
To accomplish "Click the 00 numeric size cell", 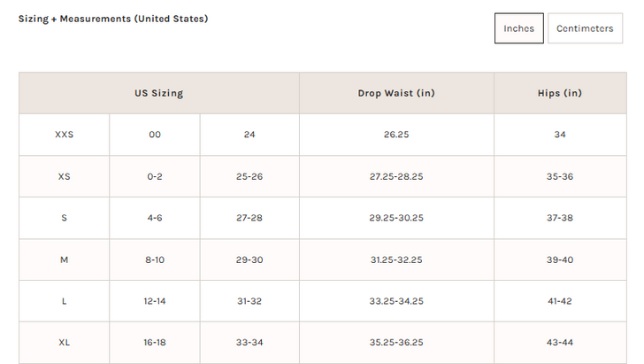I will [155, 135].
